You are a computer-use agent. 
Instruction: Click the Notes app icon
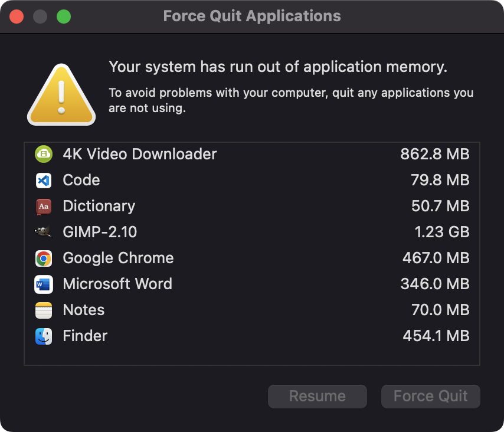pos(44,310)
